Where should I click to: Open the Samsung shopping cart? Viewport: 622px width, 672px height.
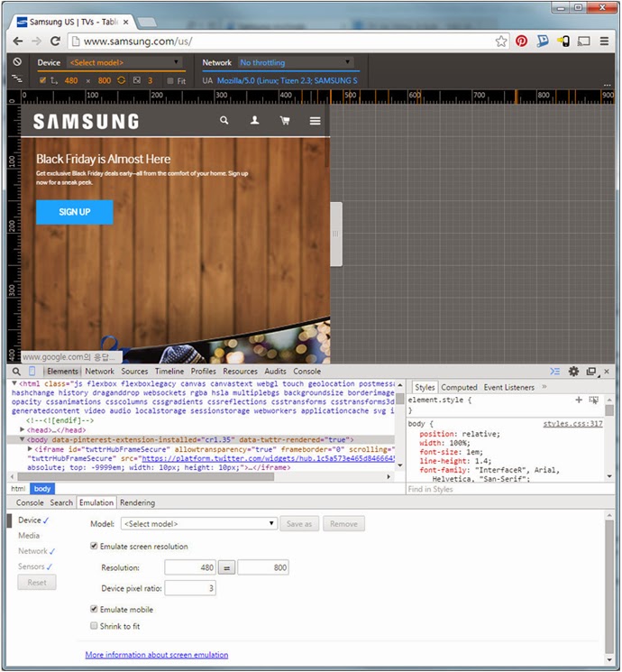point(285,121)
